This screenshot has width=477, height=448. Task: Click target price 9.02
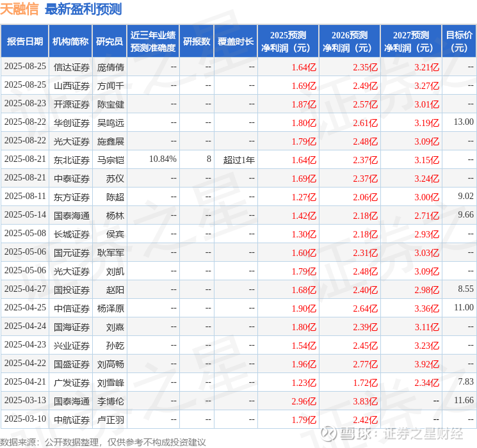pos(465,196)
